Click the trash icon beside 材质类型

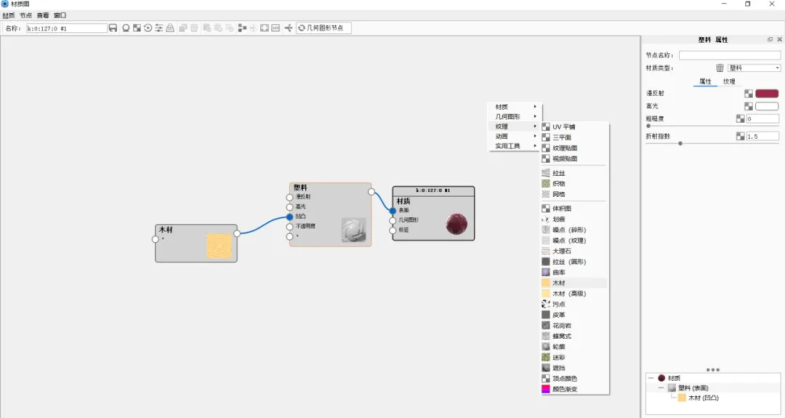click(x=719, y=68)
